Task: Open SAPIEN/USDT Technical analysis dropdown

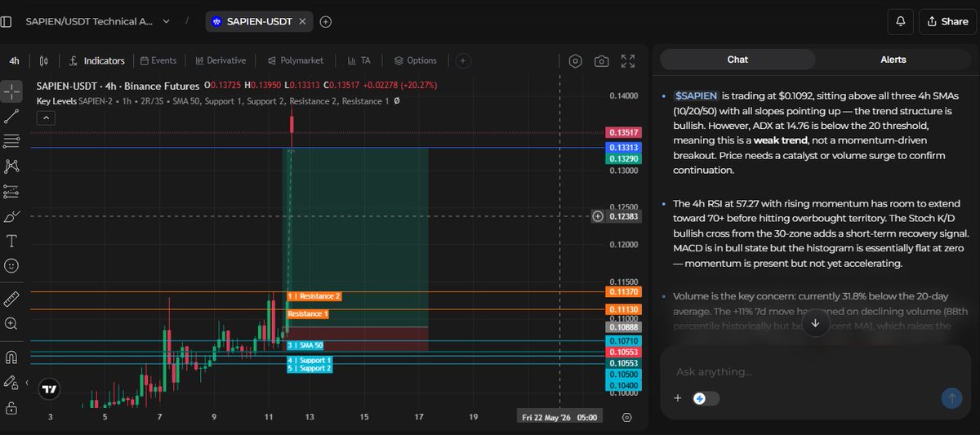Action: (98, 21)
